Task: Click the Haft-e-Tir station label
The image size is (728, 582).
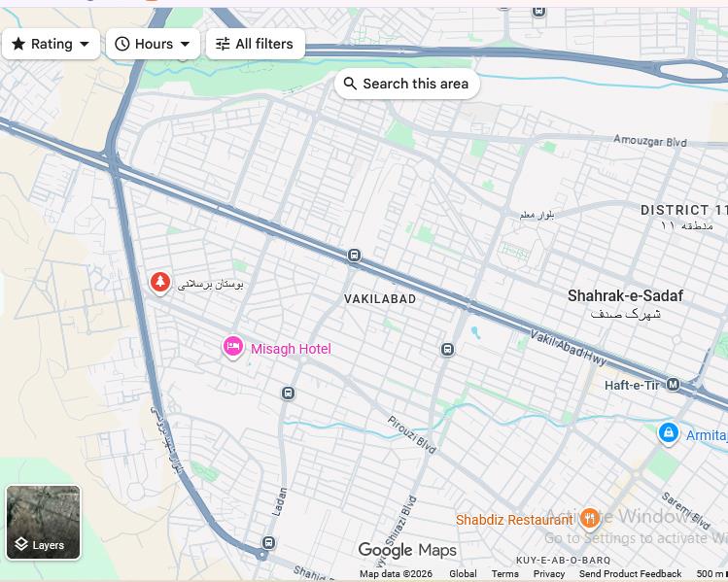Action: point(632,385)
